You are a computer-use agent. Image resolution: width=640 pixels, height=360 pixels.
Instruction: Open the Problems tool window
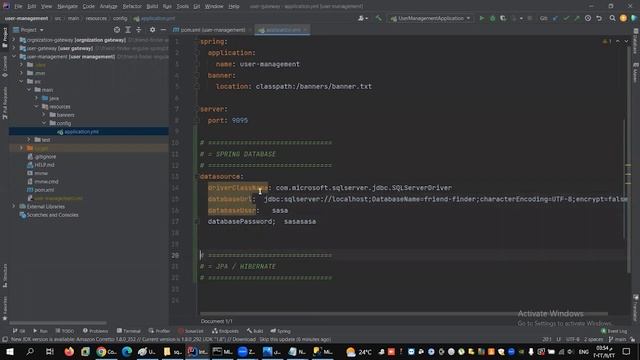pos(96,331)
